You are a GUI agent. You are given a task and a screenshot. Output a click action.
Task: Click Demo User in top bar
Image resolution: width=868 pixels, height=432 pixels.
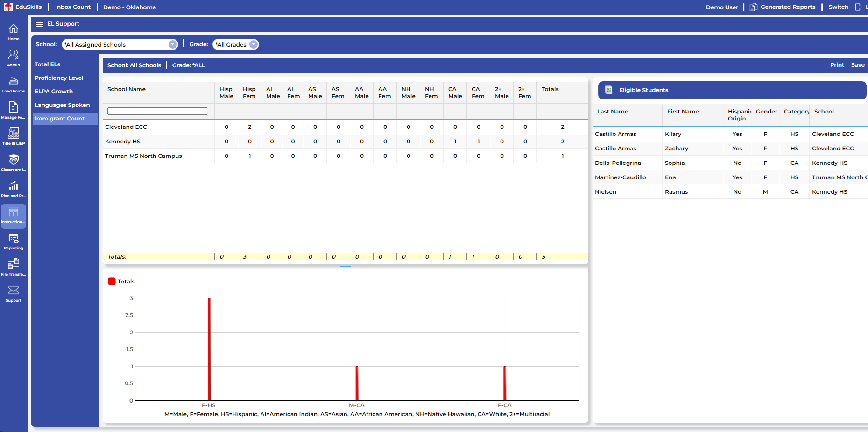coord(722,7)
